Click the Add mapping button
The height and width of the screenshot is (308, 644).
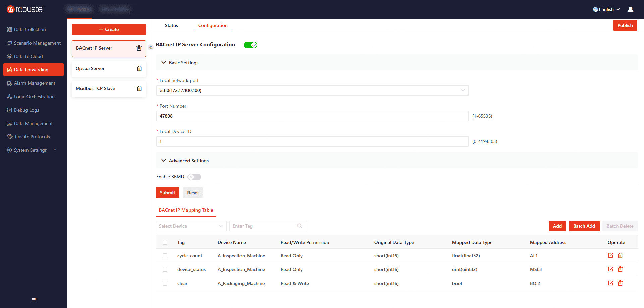(x=557, y=226)
